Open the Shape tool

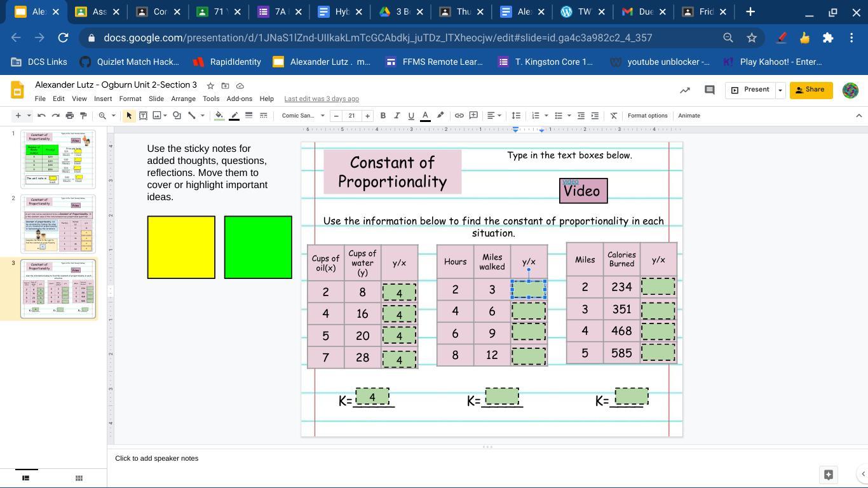(177, 116)
